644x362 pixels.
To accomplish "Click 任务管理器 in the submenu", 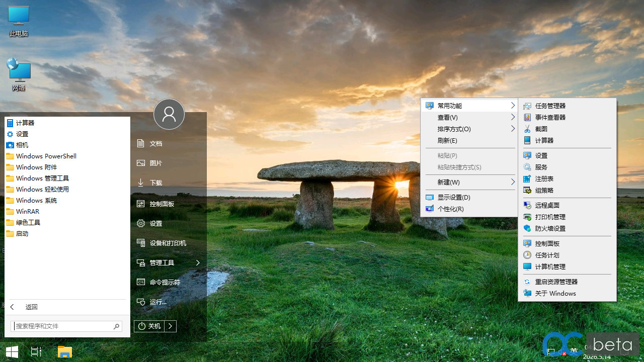I will click(567, 106).
